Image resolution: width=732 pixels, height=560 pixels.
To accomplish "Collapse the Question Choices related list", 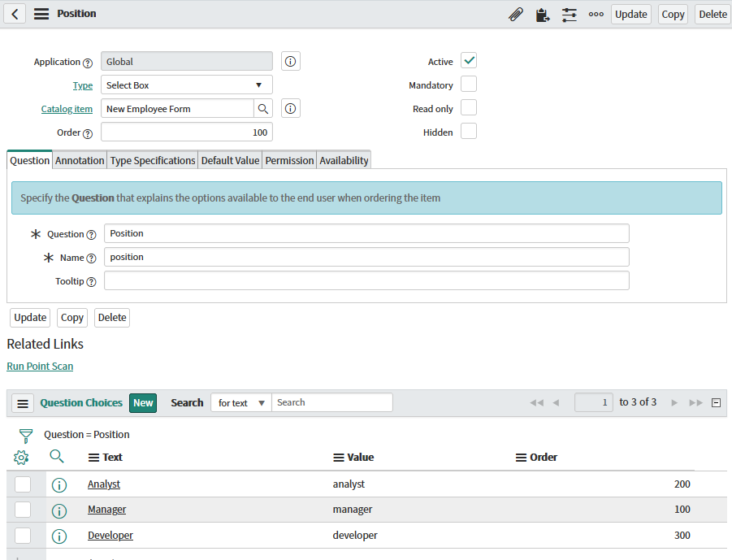I will click(x=716, y=402).
